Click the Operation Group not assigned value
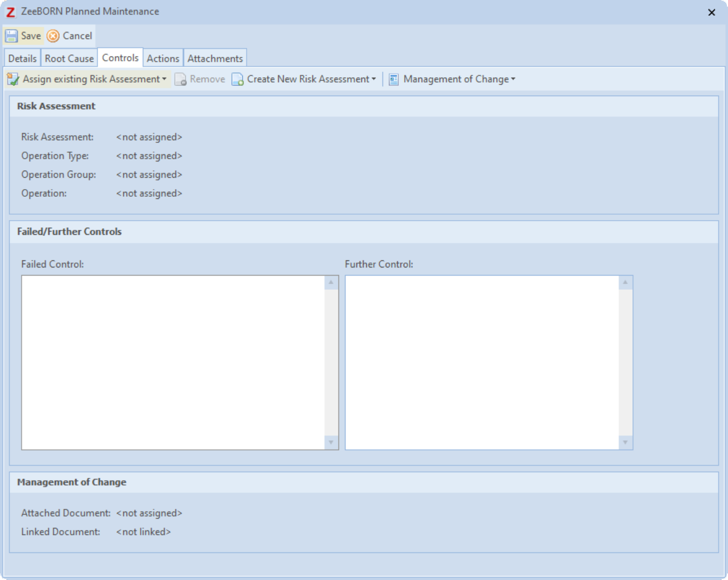Viewport: 728px width, 580px height. [149, 174]
